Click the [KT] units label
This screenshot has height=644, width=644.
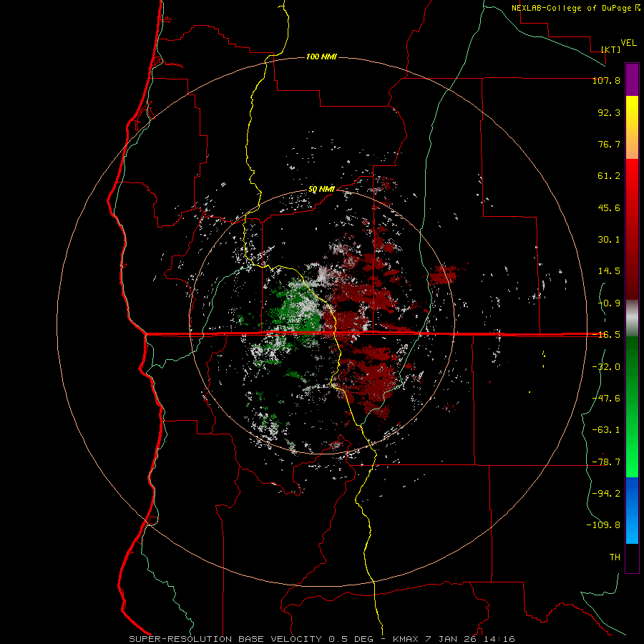611,49
